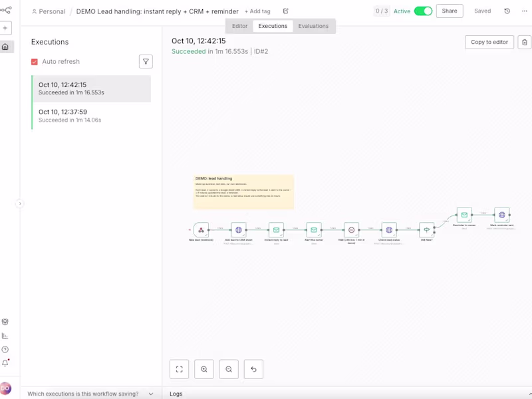The height and width of the screenshot is (399, 532).
Task: Click the zoom in canvas button
Action: point(204,369)
